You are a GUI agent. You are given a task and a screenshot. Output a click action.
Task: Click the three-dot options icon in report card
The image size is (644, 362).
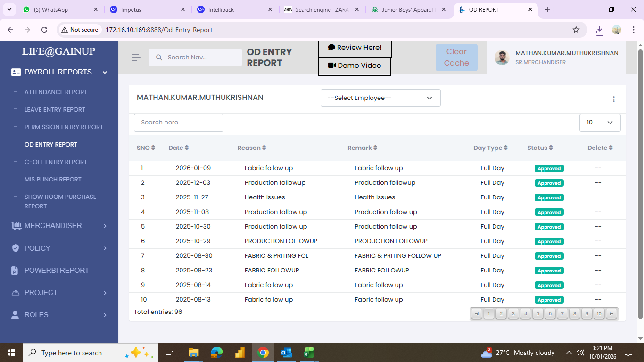point(613,99)
